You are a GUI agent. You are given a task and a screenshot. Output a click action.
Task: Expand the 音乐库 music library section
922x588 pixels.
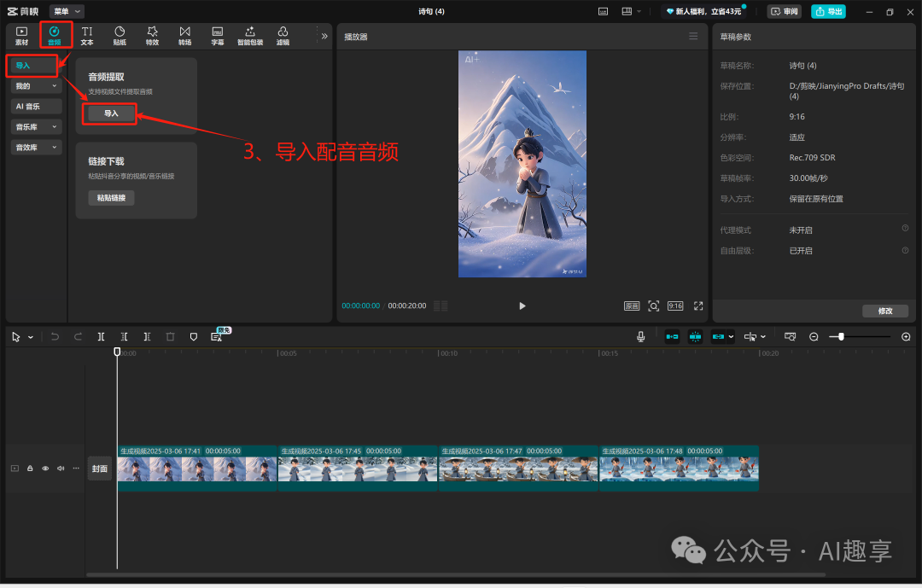[36, 127]
